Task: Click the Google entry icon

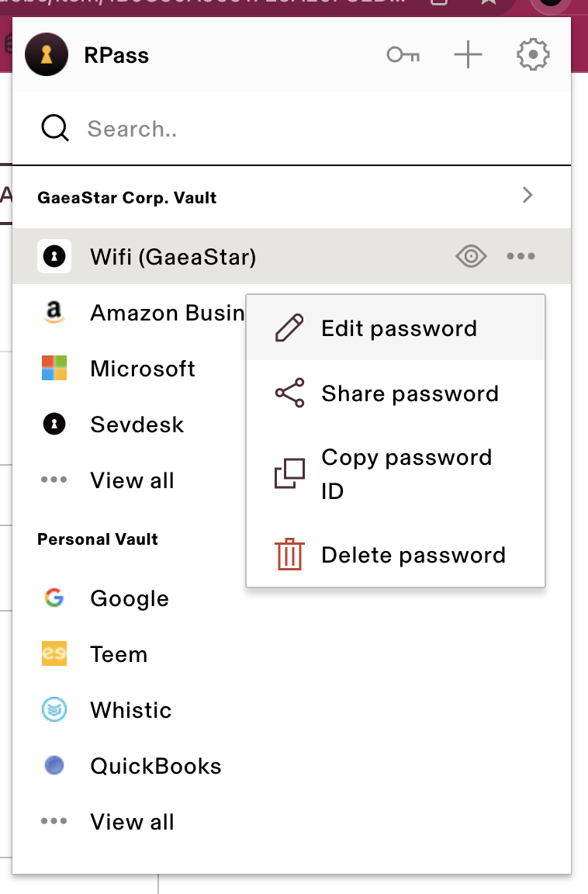Action: (x=54, y=598)
